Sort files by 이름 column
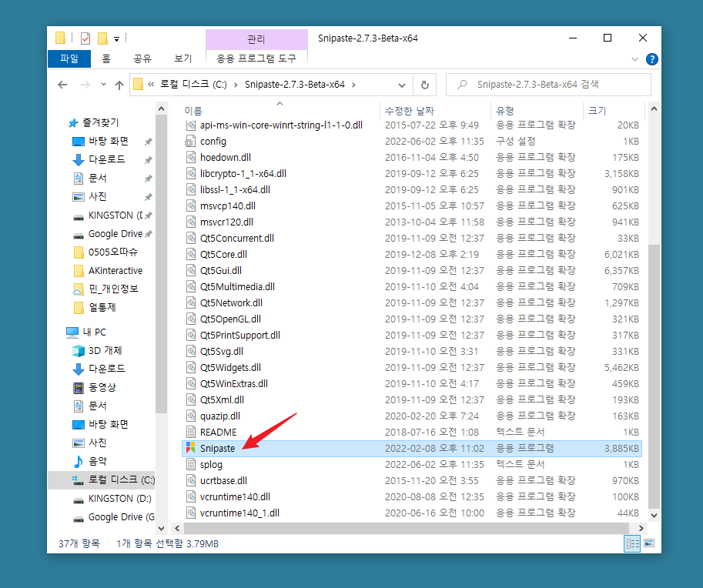703x588 pixels. 192,111
